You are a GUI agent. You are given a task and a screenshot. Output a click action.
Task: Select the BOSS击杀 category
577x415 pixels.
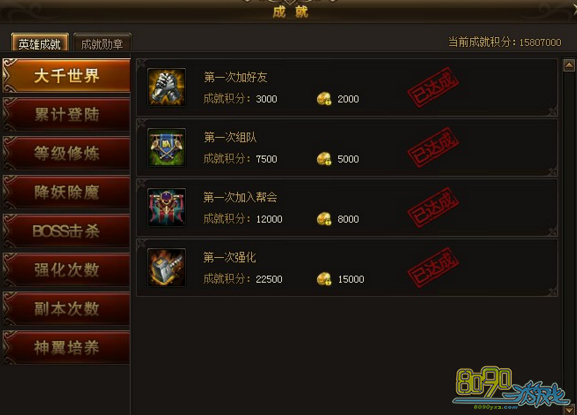[x=66, y=231]
